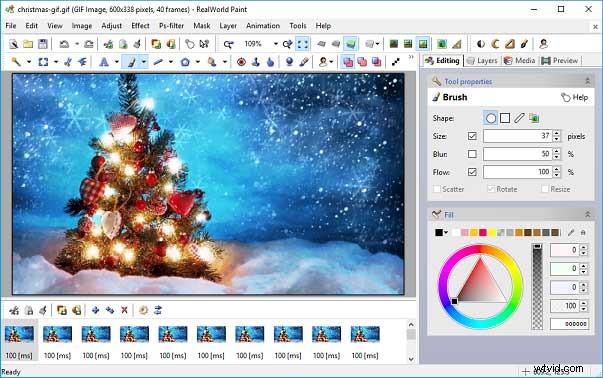Image resolution: width=603 pixels, height=378 pixels.
Task: Redo the last undone action
Action: pos(89,44)
